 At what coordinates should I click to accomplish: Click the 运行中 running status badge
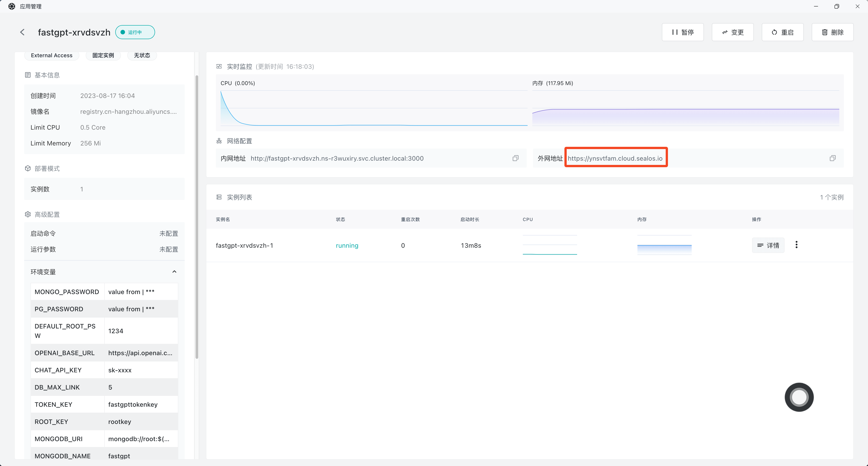(x=135, y=32)
